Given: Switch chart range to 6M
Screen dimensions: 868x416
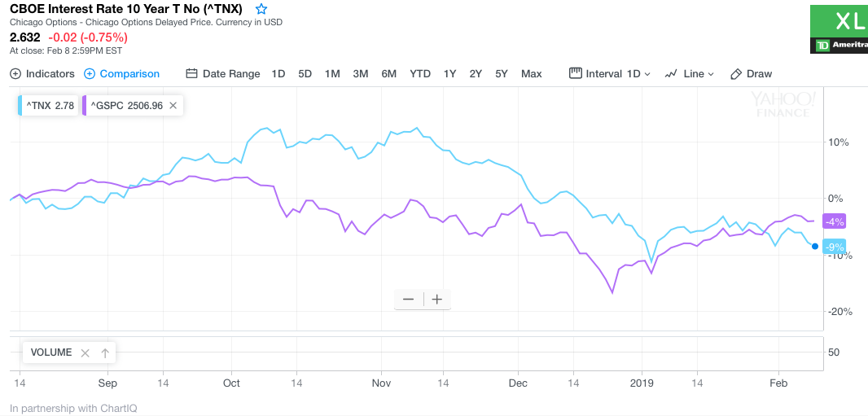Looking at the screenshot, I should tap(388, 73).
